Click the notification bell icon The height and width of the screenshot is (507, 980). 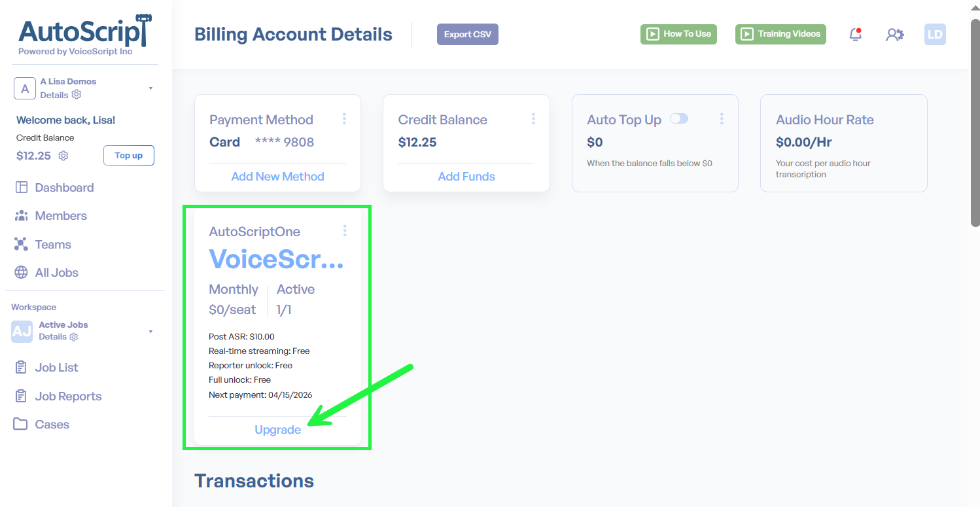(x=855, y=35)
